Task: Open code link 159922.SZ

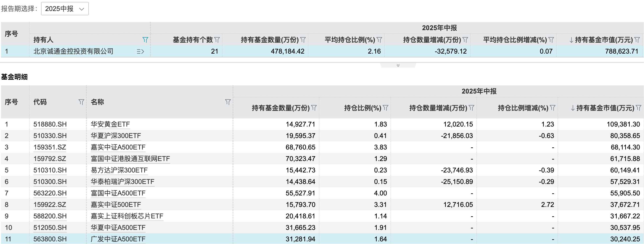Action: tap(50, 205)
